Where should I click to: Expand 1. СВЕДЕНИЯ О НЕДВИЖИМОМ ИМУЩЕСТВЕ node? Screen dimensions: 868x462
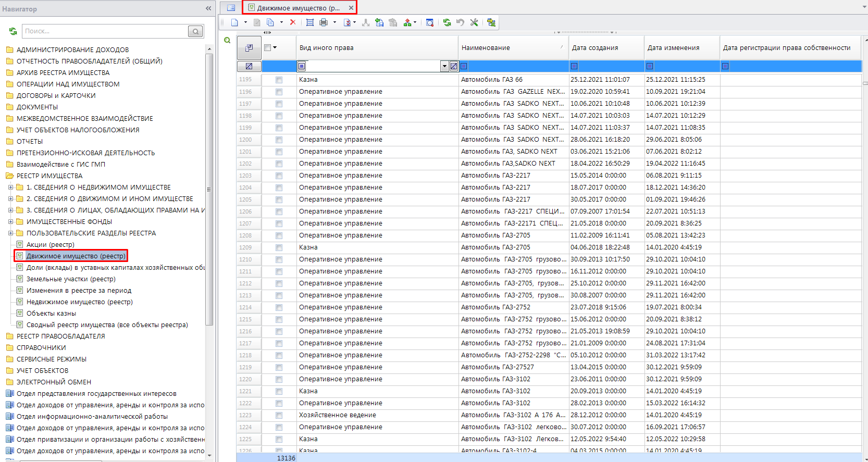point(10,187)
